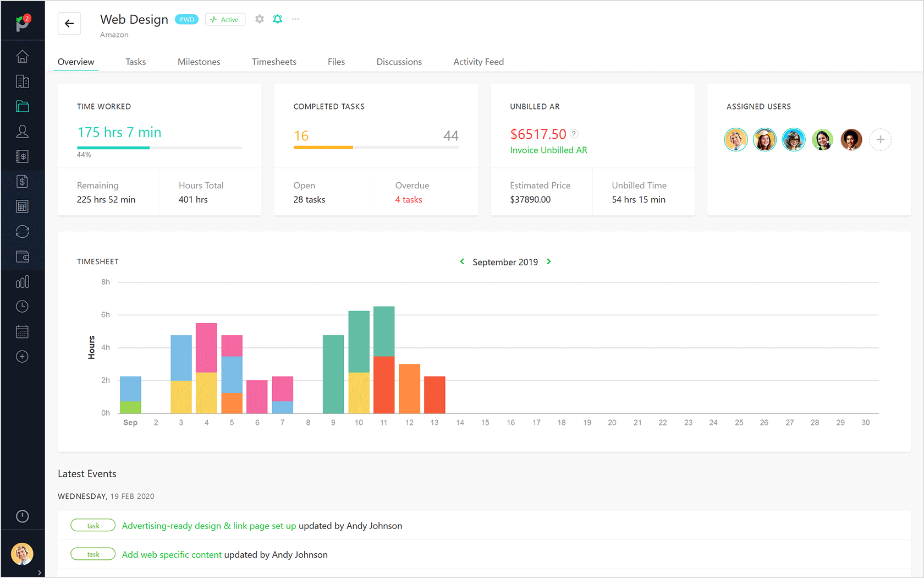Viewport: 924px width, 578px height.
Task: Click the Invoice Unbilled AR link
Action: [x=548, y=150]
